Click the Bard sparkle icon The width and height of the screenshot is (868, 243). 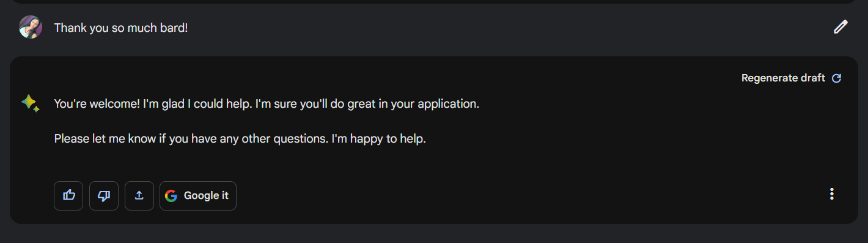click(30, 103)
